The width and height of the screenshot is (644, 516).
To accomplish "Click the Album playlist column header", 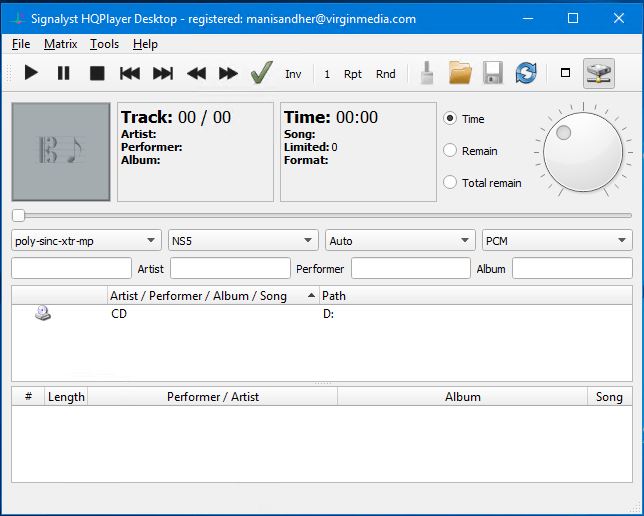I will [462, 396].
